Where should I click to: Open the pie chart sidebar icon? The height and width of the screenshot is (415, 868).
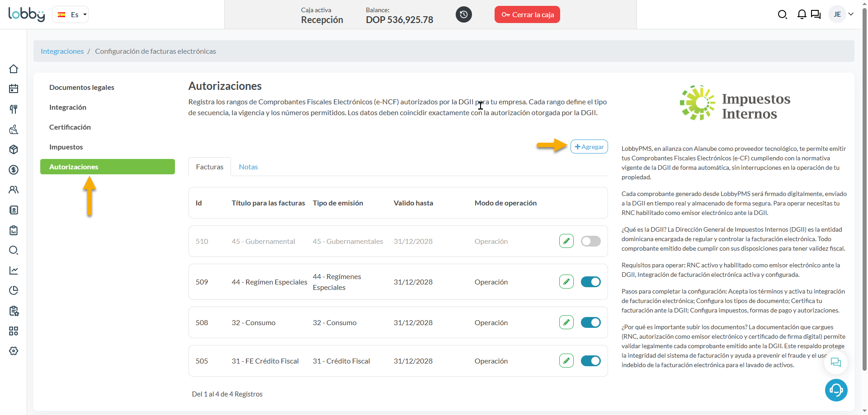click(x=14, y=290)
